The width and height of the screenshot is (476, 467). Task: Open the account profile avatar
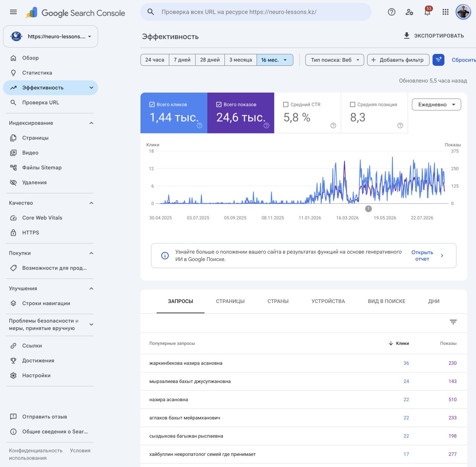tap(463, 12)
